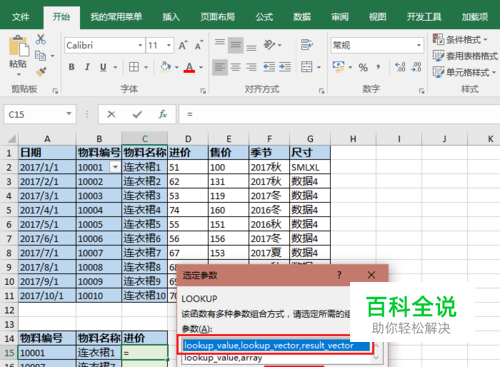This screenshot has width=500, height=367.
Task: Switch to the 插入 insert tab
Action: (171, 17)
